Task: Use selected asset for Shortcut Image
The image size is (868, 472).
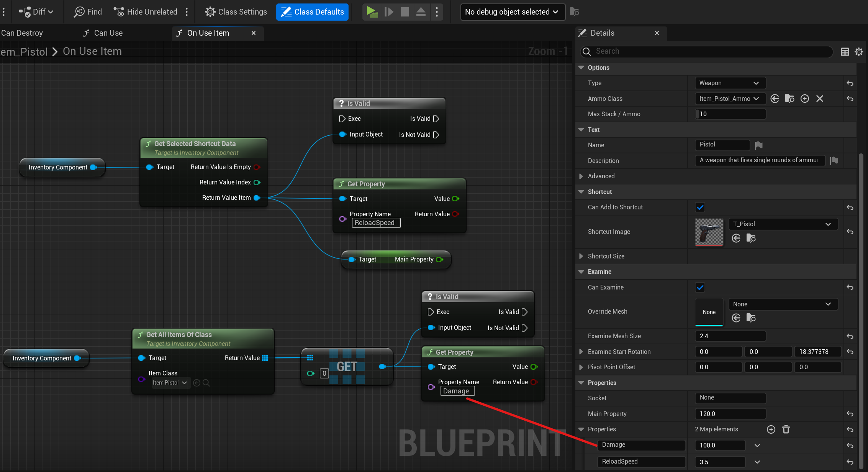Action: [736, 238]
